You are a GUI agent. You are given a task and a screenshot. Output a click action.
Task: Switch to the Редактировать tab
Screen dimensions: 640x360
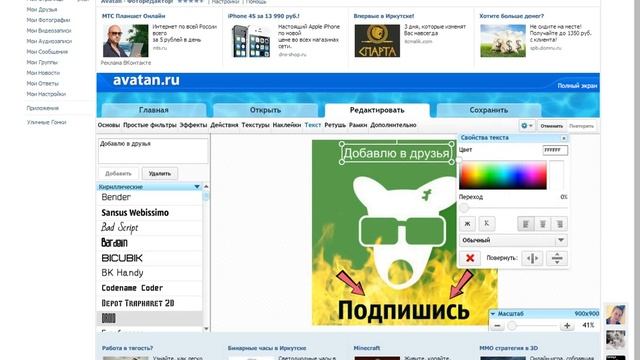point(377,110)
